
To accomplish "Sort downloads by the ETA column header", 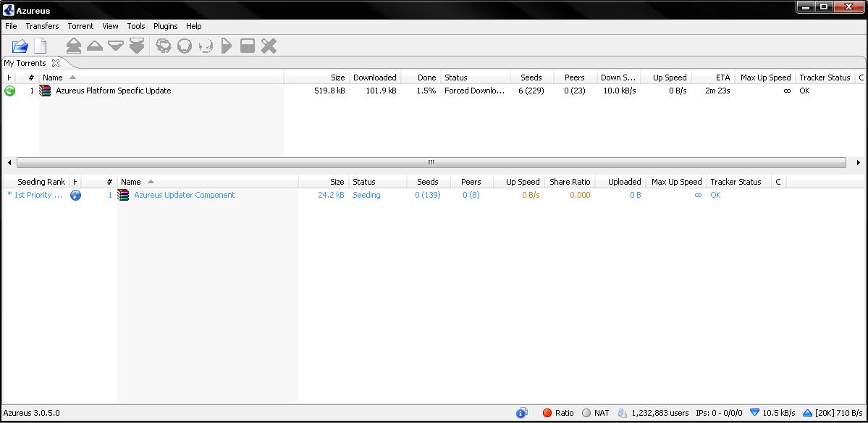I will pyautogui.click(x=722, y=78).
